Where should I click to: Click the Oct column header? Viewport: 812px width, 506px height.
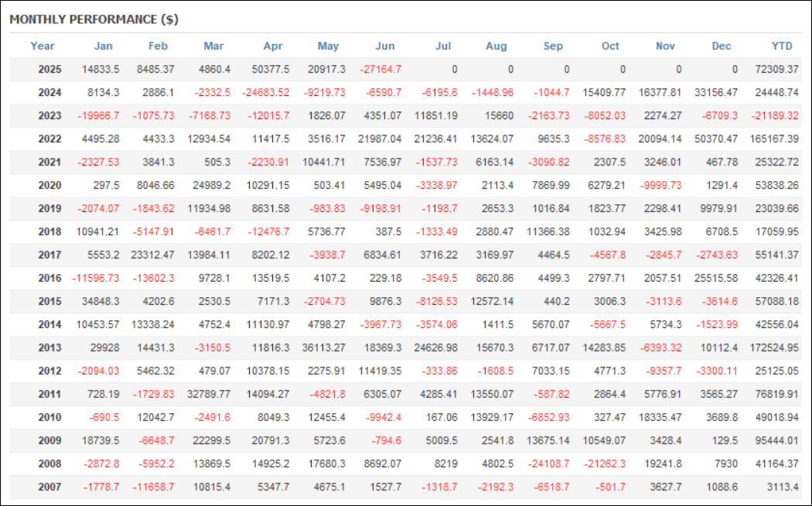tap(611, 46)
